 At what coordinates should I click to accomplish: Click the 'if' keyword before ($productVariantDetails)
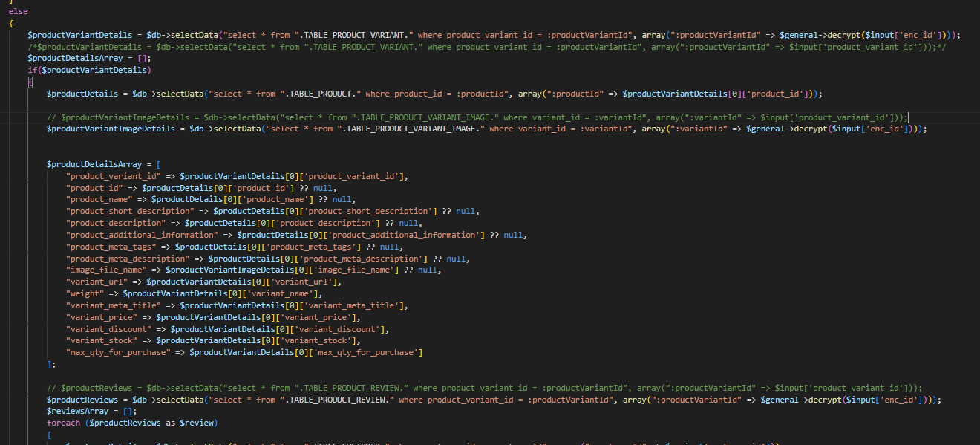point(32,71)
